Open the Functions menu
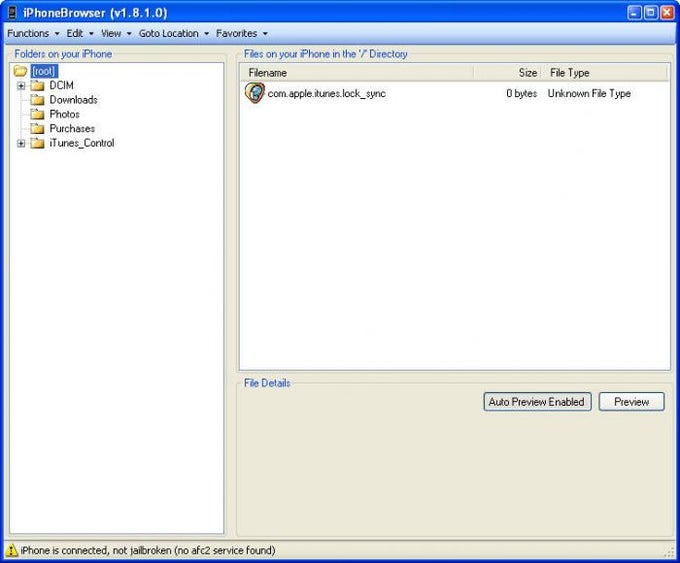The width and height of the screenshot is (680, 563). [33, 33]
